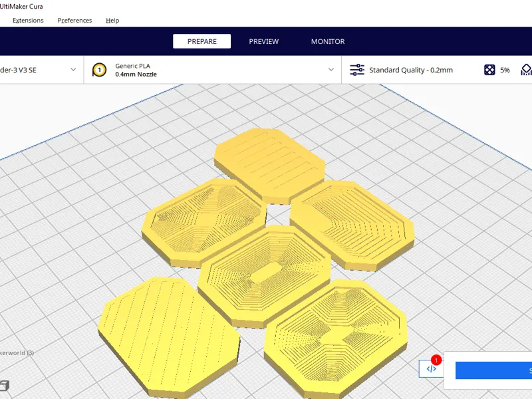
Task: Switch to the PREVIEW stage
Action: pyautogui.click(x=263, y=41)
